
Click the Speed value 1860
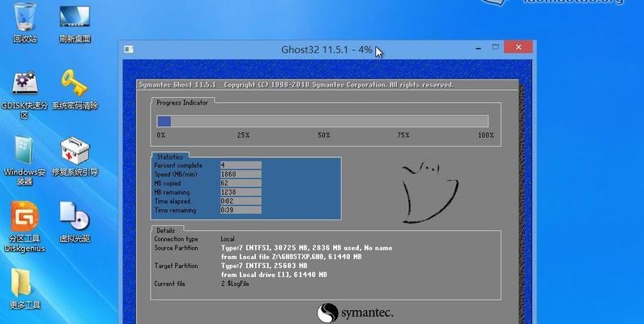(x=241, y=174)
